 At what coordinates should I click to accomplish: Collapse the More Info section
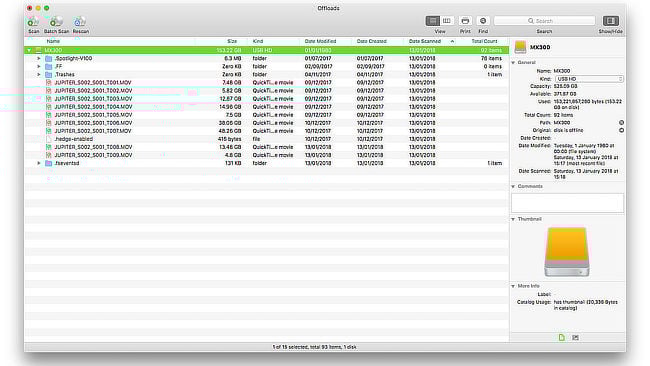(x=513, y=286)
